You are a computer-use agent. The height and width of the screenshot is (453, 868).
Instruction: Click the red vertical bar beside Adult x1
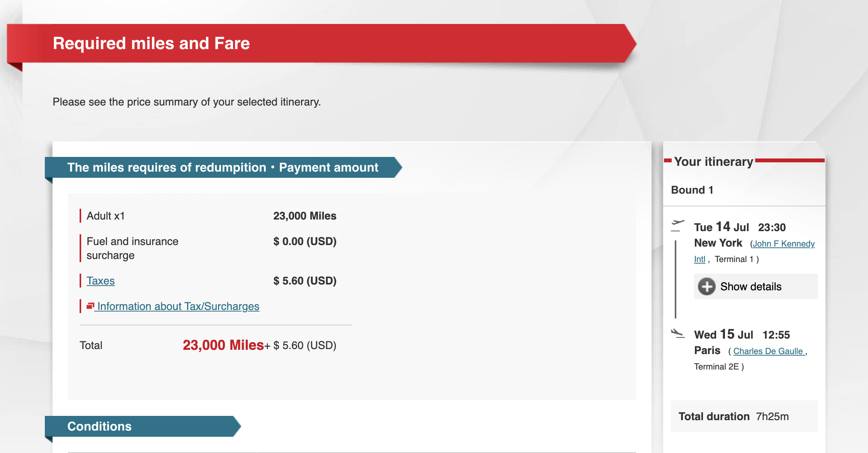click(x=80, y=216)
